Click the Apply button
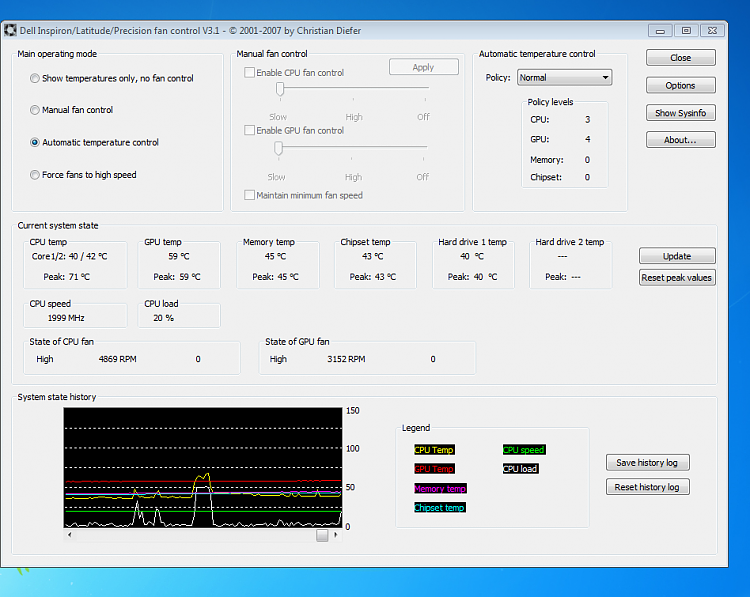This screenshot has width=750, height=597. point(423,67)
